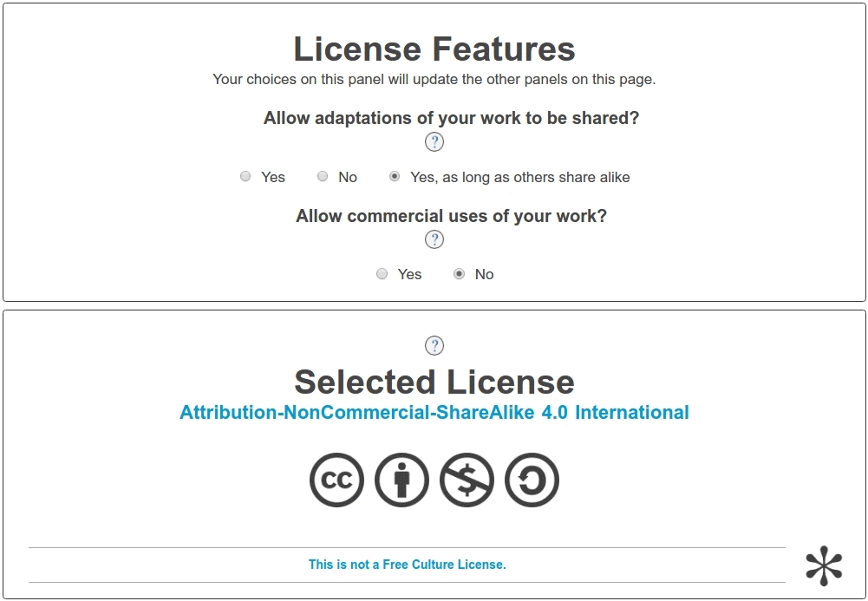Screen dimensions: 868x601
Task: Click the 'License Features' heading
Action: (434, 49)
